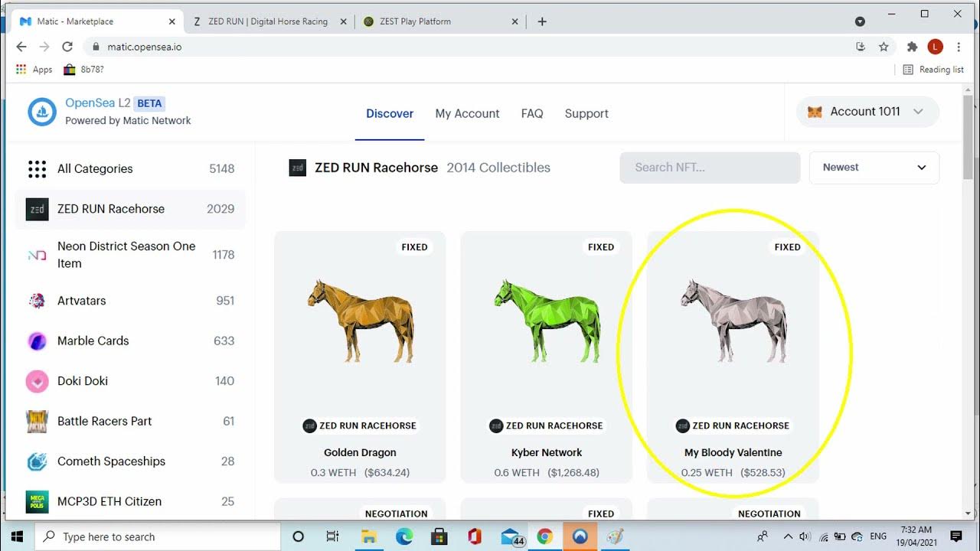Click the Windows taskbar search box
The width and height of the screenshot is (980, 551).
pos(158,536)
